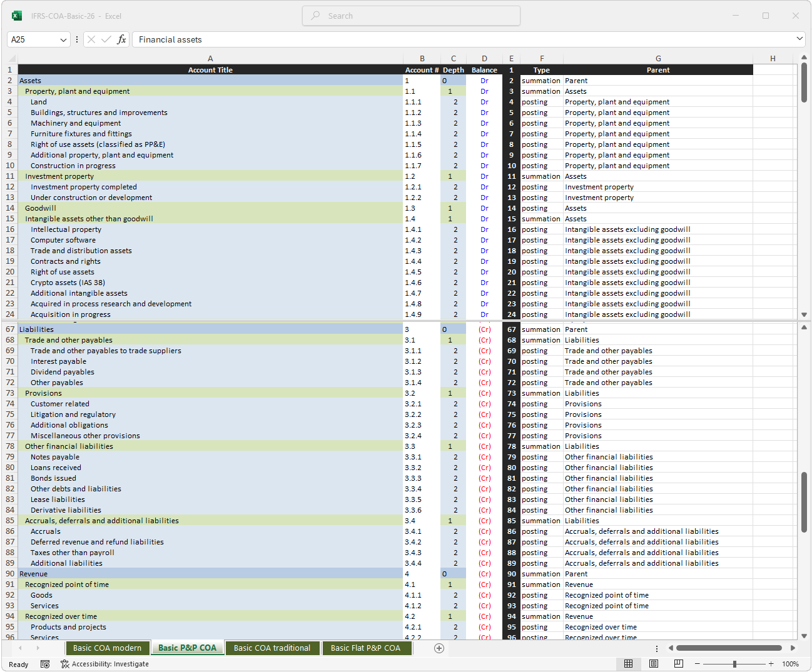Maximize the Excel window

pyautogui.click(x=766, y=16)
